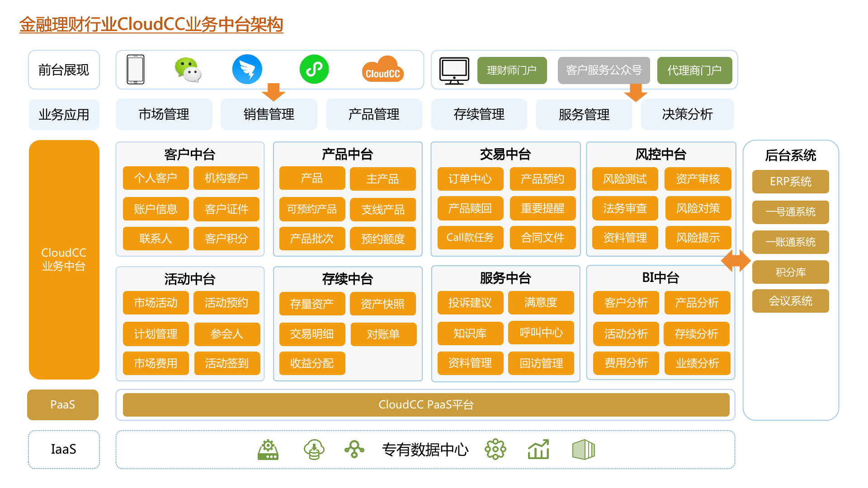Select the 销售管理 tab
The image size is (868, 488).
click(269, 114)
